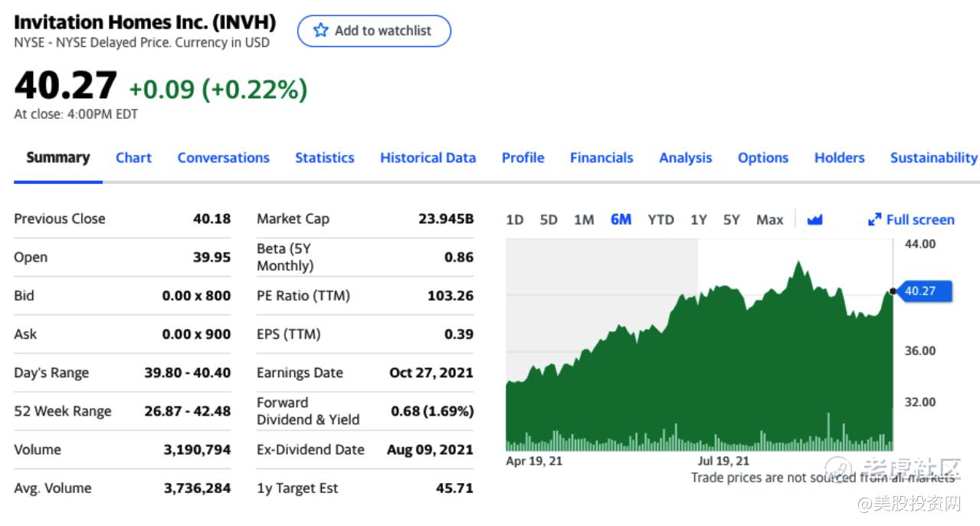The height and width of the screenshot is (526, 980).
Task: Select the Max chart range
Action: (770, 220)
